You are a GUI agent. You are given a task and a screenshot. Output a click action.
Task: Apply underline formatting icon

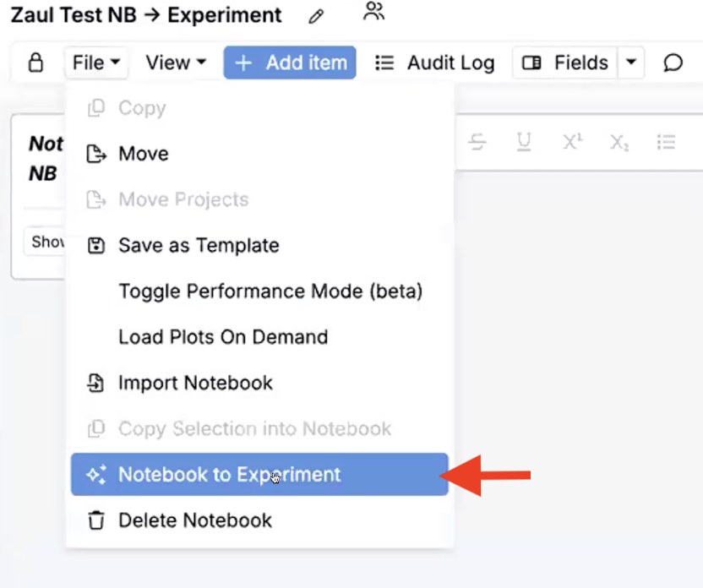pos(524,142)
